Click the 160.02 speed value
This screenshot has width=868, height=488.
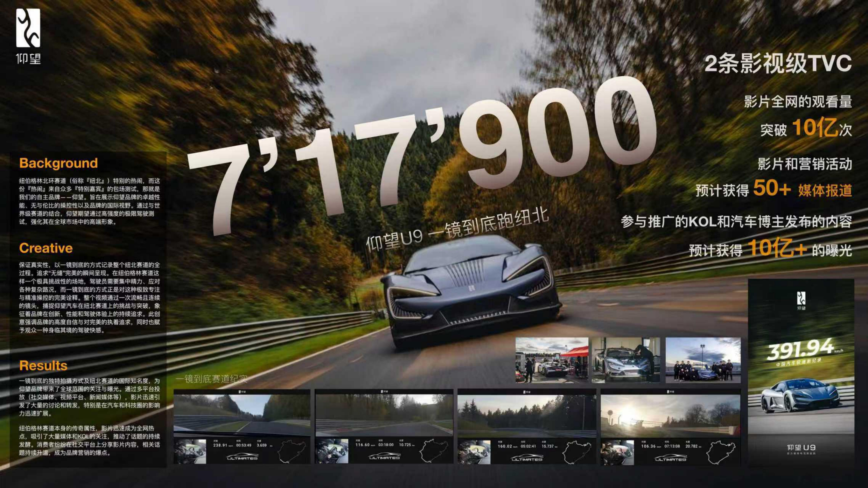point(505,446)
